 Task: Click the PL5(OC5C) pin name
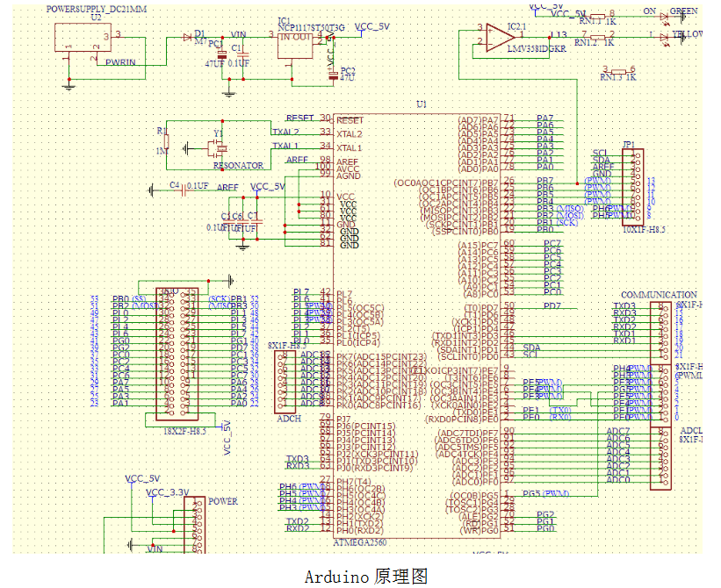point(360,308)
